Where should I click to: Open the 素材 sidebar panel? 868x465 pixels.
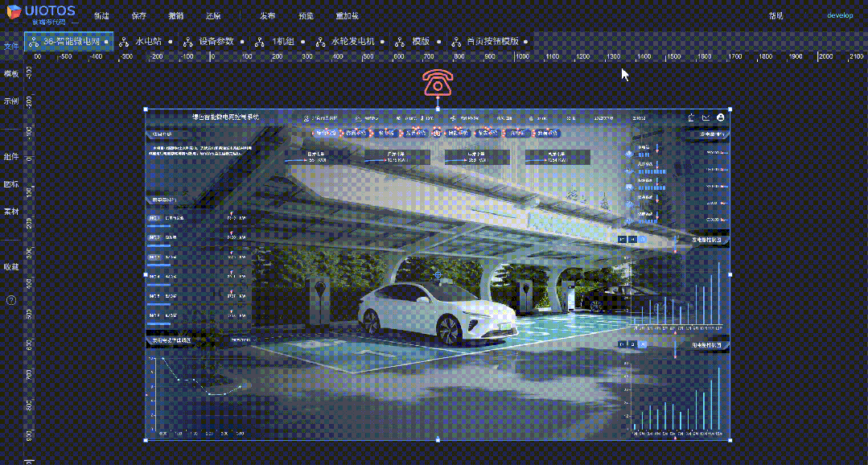(x=11, y=212)
